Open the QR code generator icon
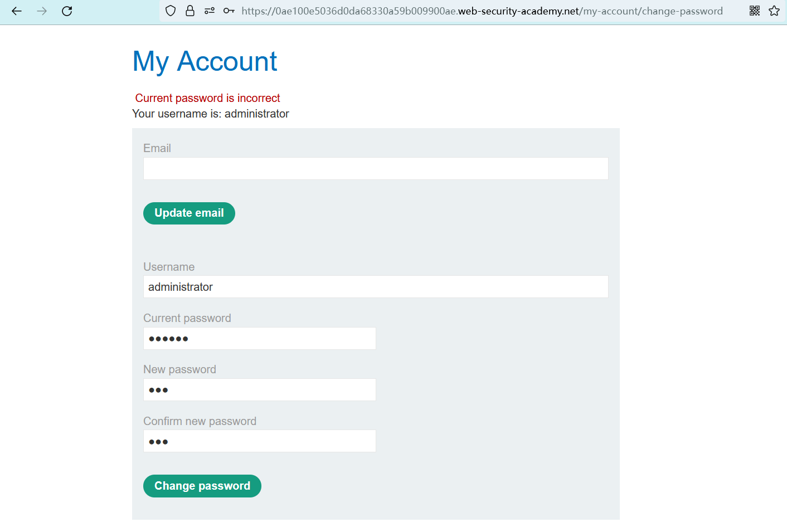The image size is (787, 532). click(755, 11)
